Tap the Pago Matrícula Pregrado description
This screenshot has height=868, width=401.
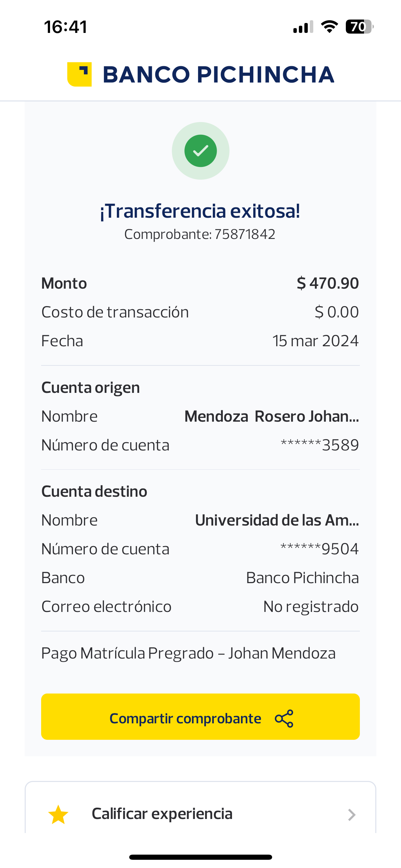[189, 653]
